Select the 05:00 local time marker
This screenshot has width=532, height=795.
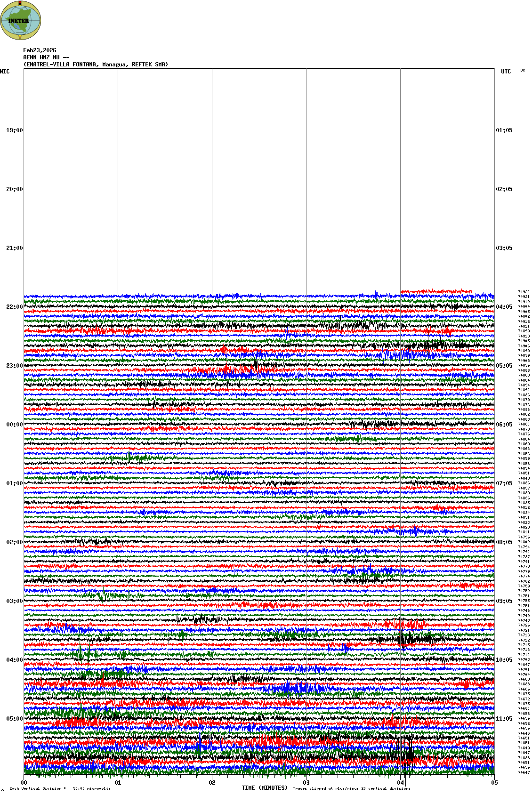click(x=14, y=719)
